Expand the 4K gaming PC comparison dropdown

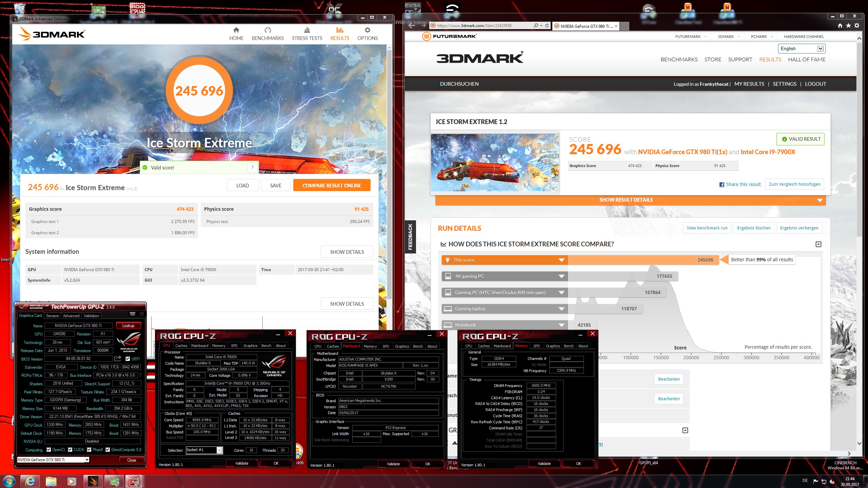tap(561, 276)
